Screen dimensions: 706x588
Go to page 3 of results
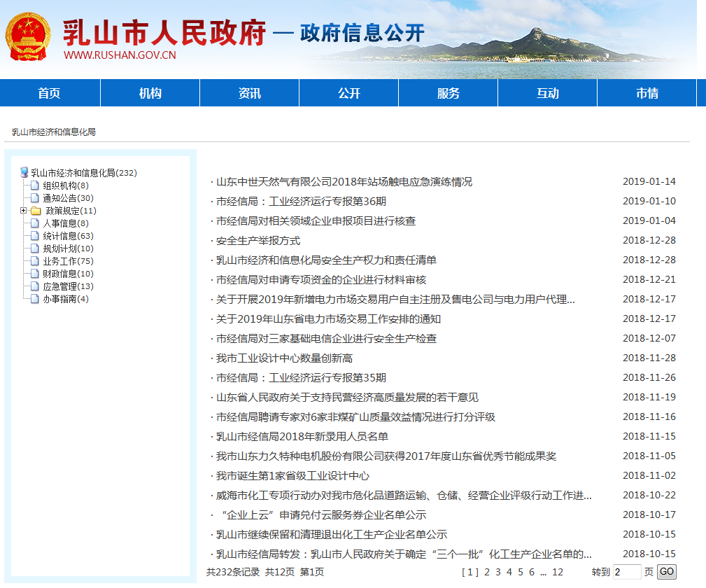(497, 572)
